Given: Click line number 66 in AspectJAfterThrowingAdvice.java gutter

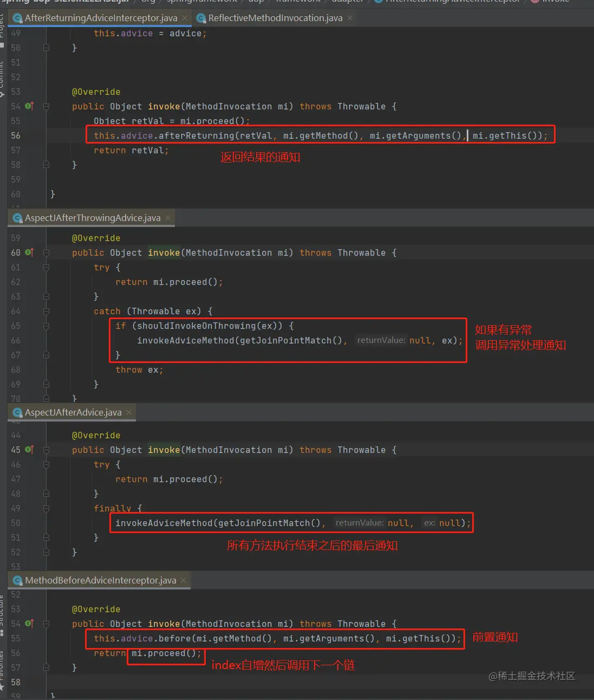Looking at the screenshot, I should point(16,340).
